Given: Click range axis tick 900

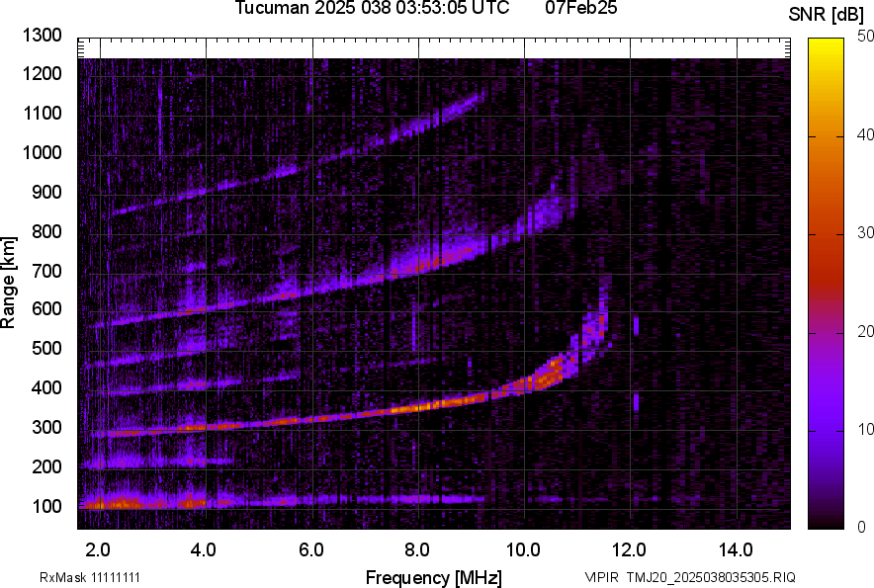Looking at the screenshot, I should [x=46, y=192].
